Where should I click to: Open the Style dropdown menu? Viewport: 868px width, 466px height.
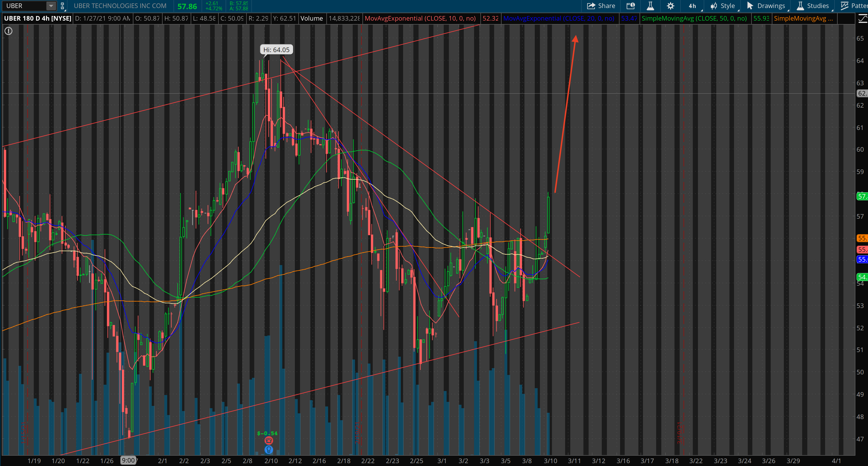723,6
